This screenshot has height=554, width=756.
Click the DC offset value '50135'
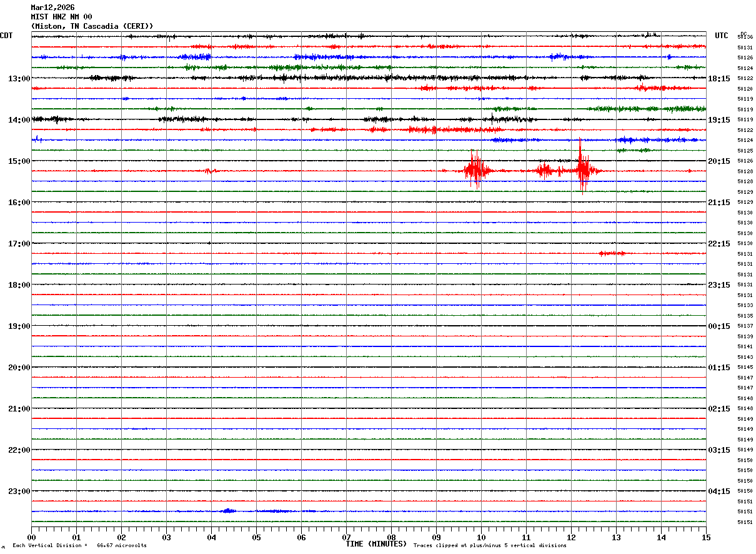745,316
